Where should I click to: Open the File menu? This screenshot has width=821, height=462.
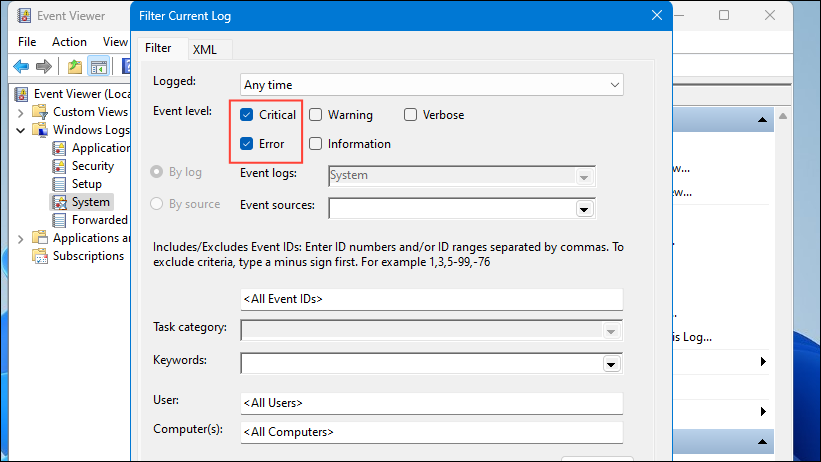pyautogui.click(x=27, y=42)
